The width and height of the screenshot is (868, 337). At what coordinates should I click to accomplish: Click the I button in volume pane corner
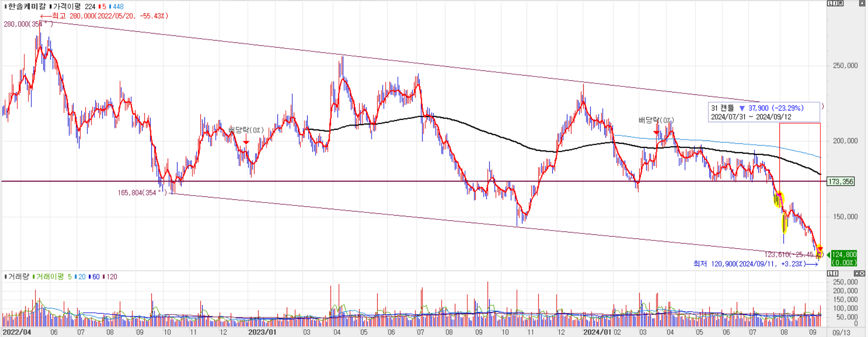835,274
